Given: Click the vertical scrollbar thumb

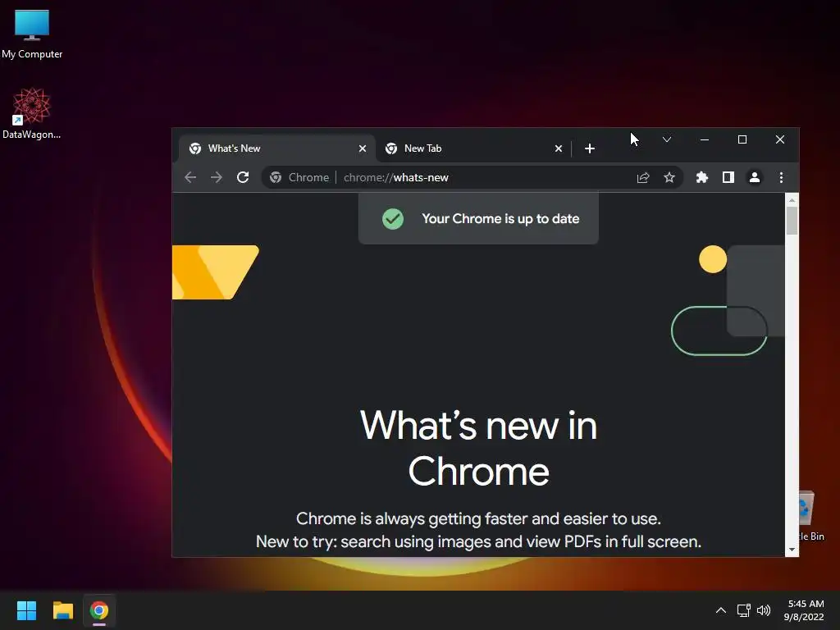Looking at the screenshot, I should pyautogui.click(x=792, y=221).
